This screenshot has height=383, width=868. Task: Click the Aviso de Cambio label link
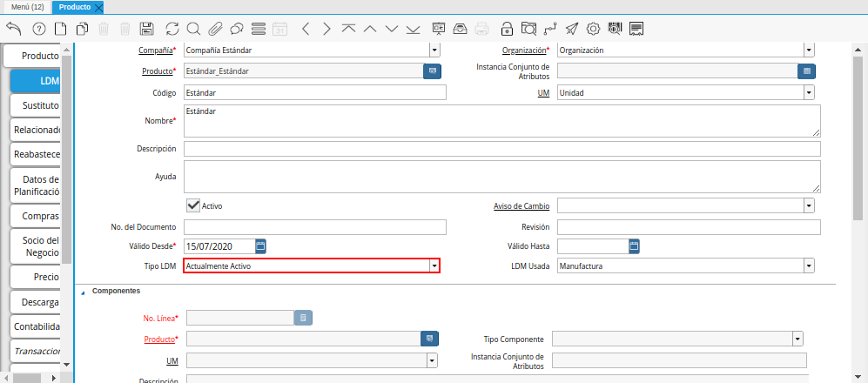(521, 206)
